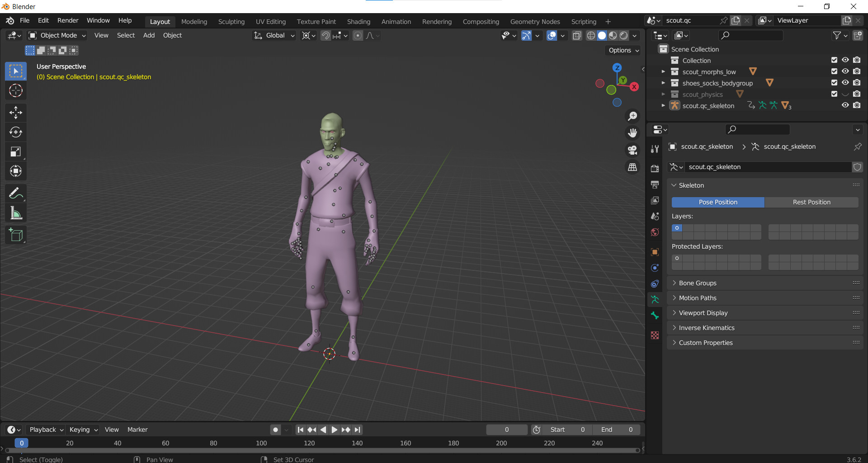The image size is (868, 463).
Task: Hide shoes_socks_bodygroup in viewport
Action: [845, 83]
